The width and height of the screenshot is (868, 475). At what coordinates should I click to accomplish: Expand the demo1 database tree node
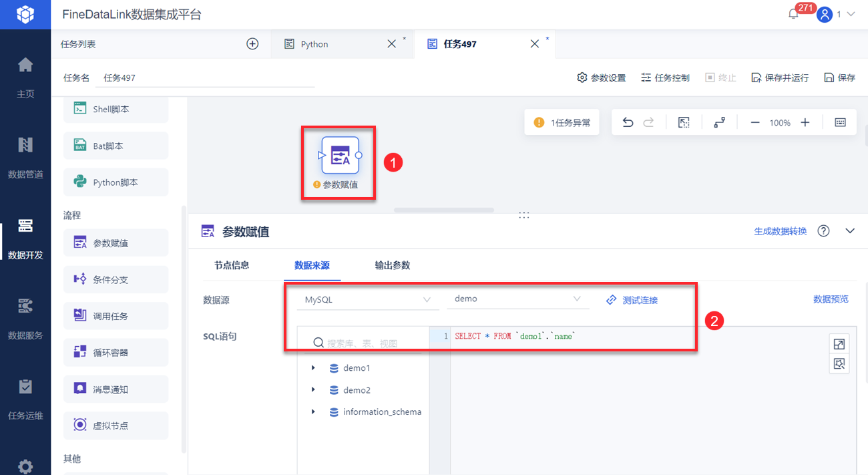(313, 368)
